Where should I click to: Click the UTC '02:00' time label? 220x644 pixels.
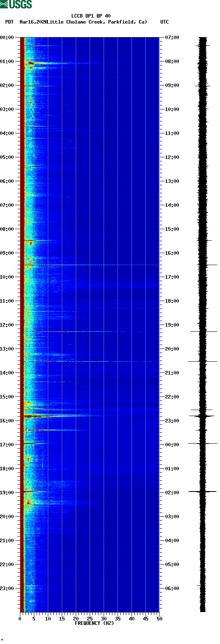(172, 493)
